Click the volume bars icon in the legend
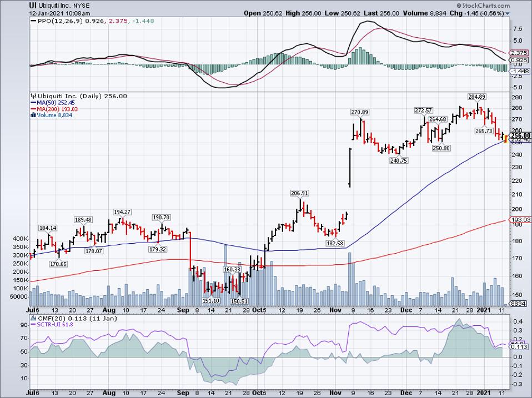Image resolution: width=532 pixels, height=398 pixels. tap(33, 115)
